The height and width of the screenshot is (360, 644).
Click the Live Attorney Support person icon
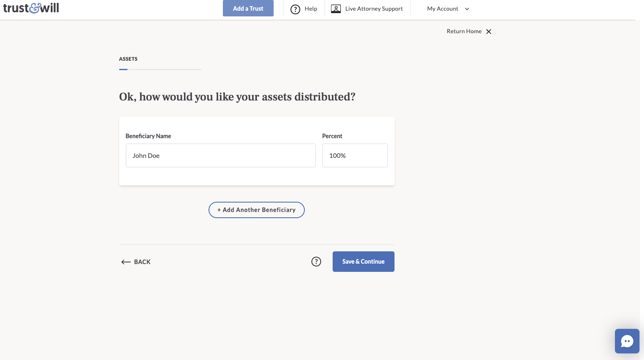tap(336, 9)
